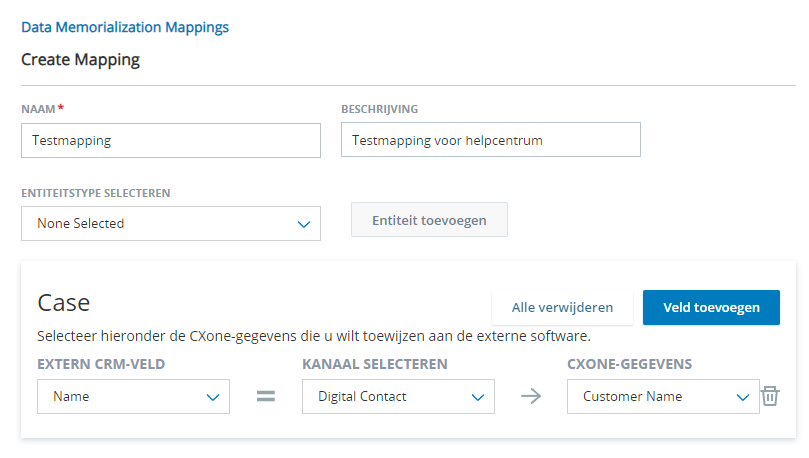Click the Entiteit toevoegen button
Image resolution: width=809 pixels, height=458 pixels.
pyautogui.click(x=429, y=220)
